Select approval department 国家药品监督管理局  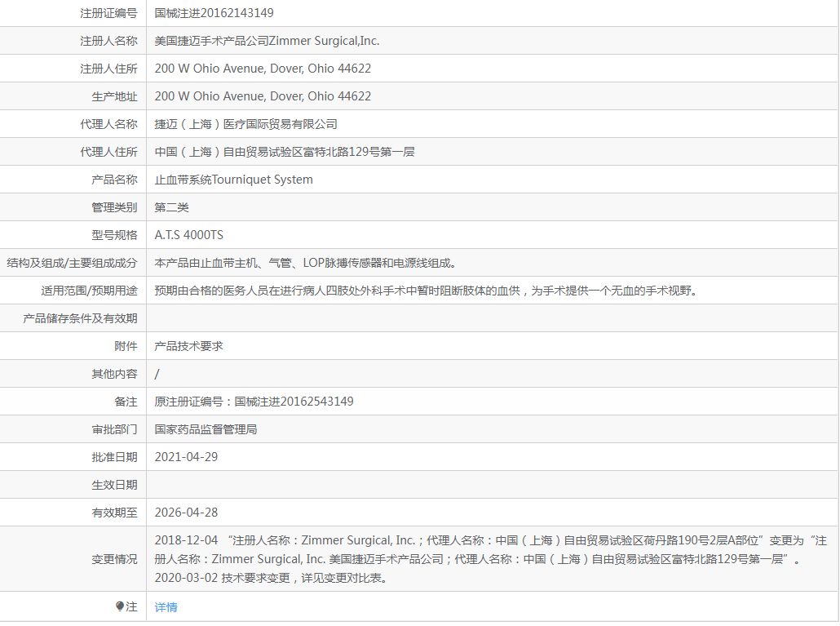[x=206, y=429]
